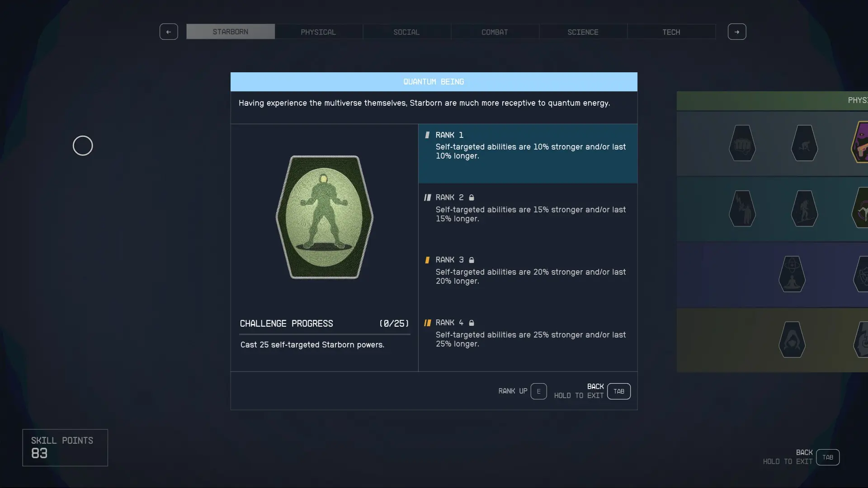
Task: Click the Back TAB key in skill dialog
Action: pos(618,391)
